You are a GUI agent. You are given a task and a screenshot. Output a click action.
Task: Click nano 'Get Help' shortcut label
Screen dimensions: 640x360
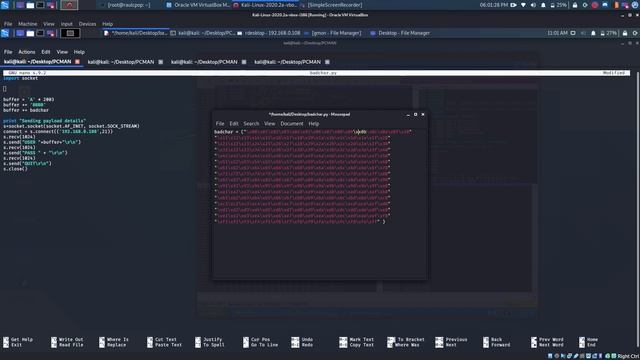click(x=22, y=340)
